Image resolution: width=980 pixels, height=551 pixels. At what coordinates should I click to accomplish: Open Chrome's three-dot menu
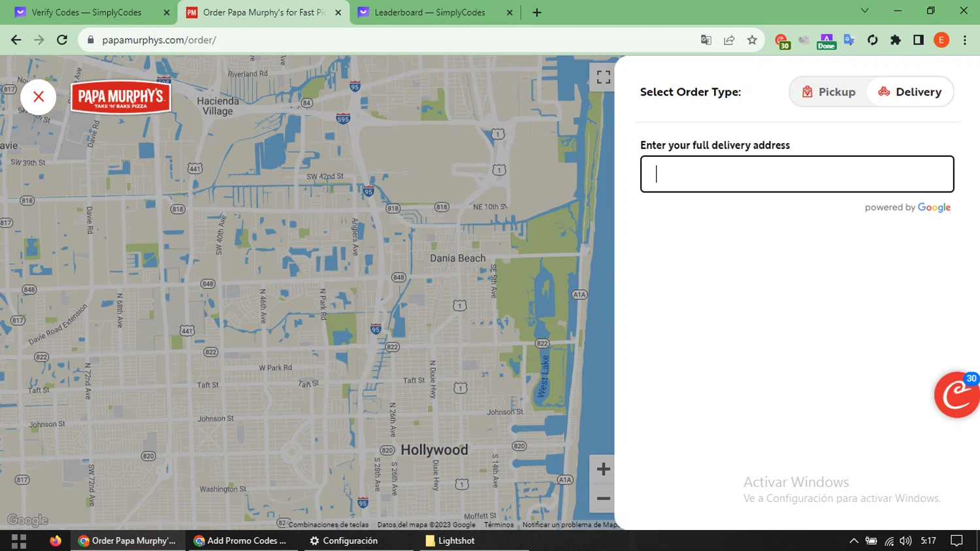click(x=964, y=40)
